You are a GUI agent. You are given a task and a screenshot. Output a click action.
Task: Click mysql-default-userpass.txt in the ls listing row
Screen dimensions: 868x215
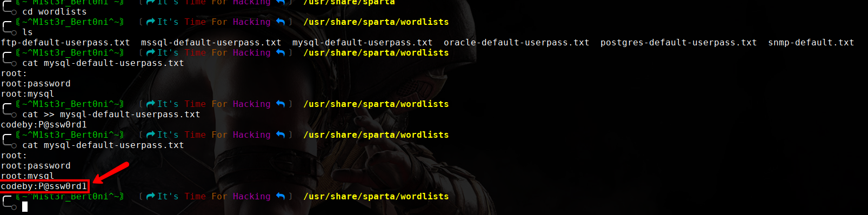tap(363, 43)
